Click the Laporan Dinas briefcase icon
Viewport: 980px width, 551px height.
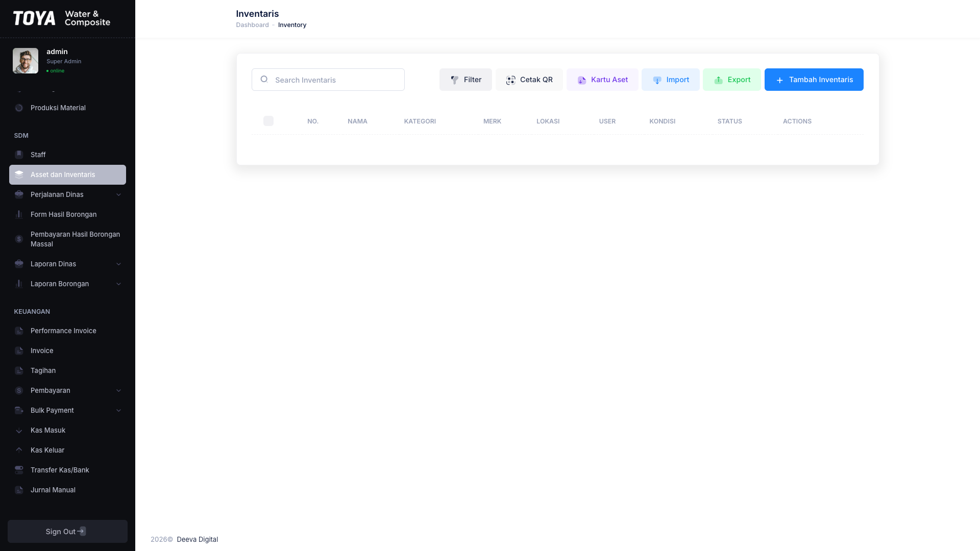[19, 264]
